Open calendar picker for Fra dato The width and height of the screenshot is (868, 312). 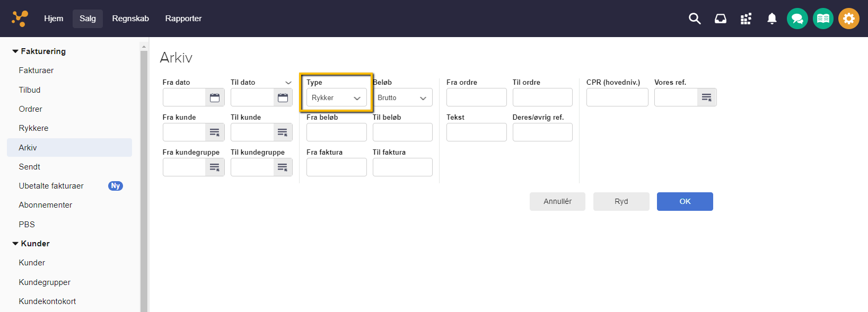tap(215, 97)
